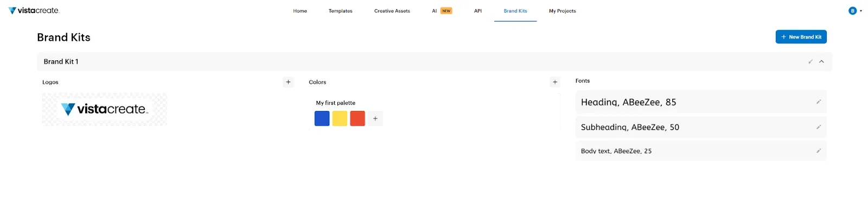Open the user account dropdown menu

pyautogui.click(x=855, y=10)
